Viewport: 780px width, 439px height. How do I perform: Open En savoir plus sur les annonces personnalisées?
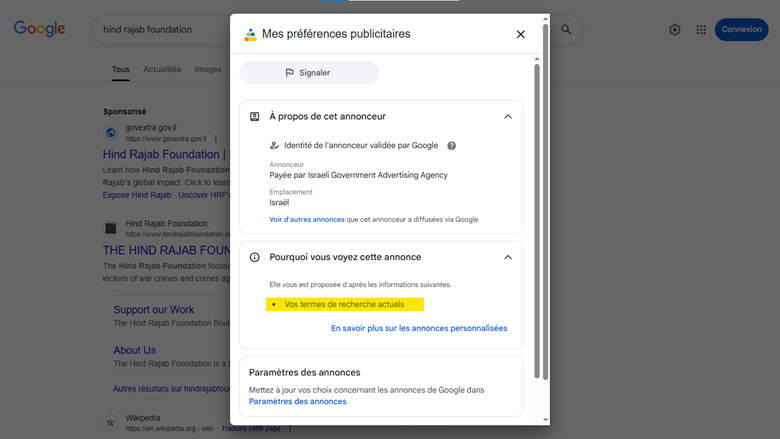tap(419, 328)
